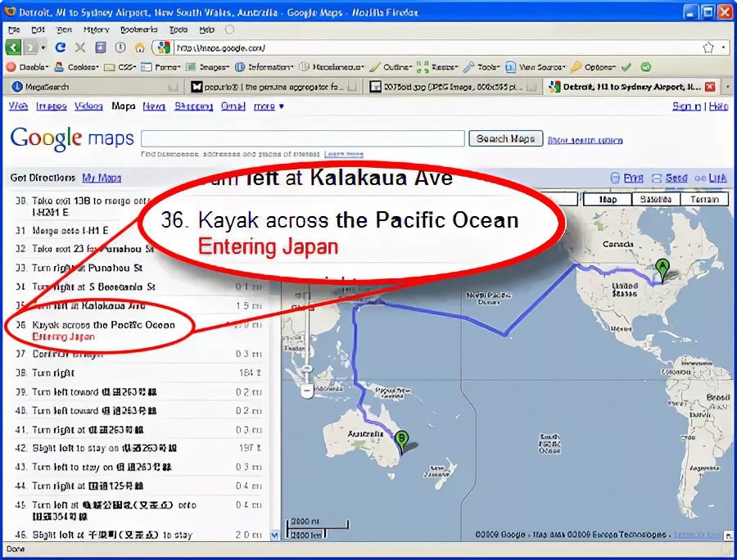Click the Stop loading X icon
The width and height of the screenshot is (737, 560).
point(80,47)
